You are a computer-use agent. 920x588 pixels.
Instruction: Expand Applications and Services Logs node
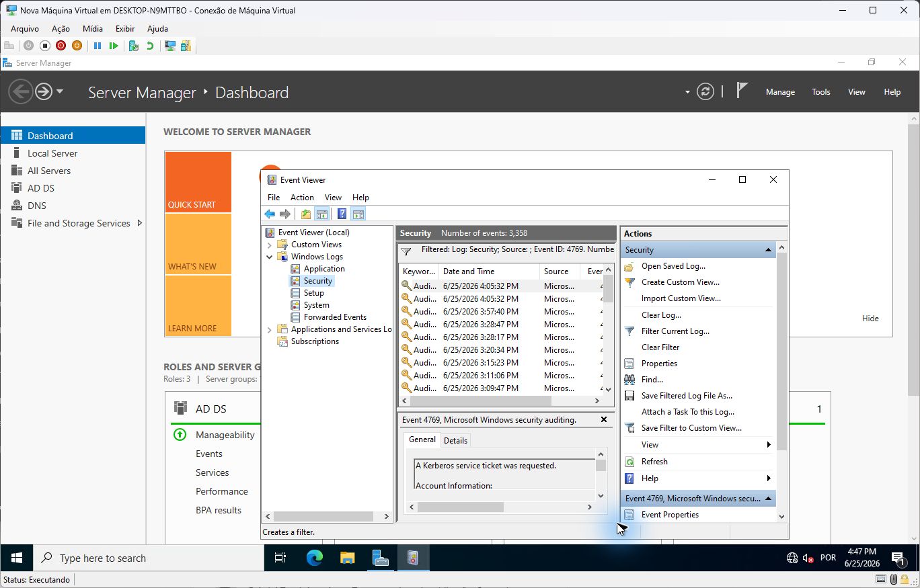pos(270,329)
